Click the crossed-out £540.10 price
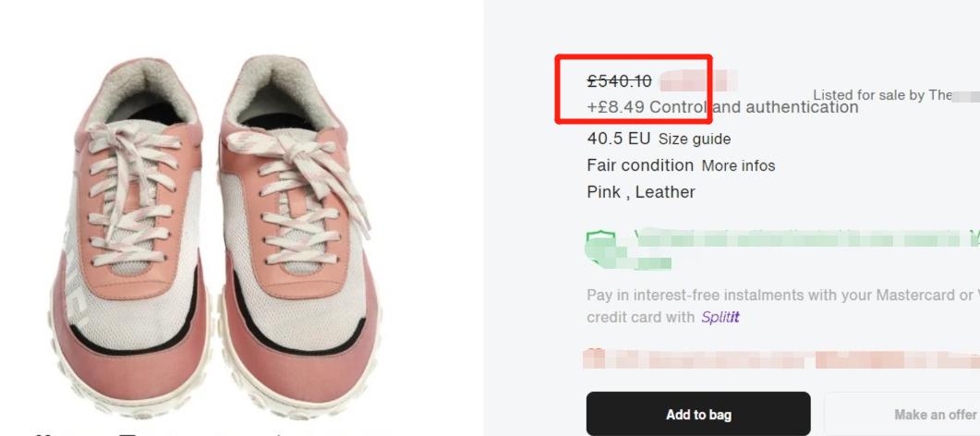The image size is (980, 436). (619, 81)
